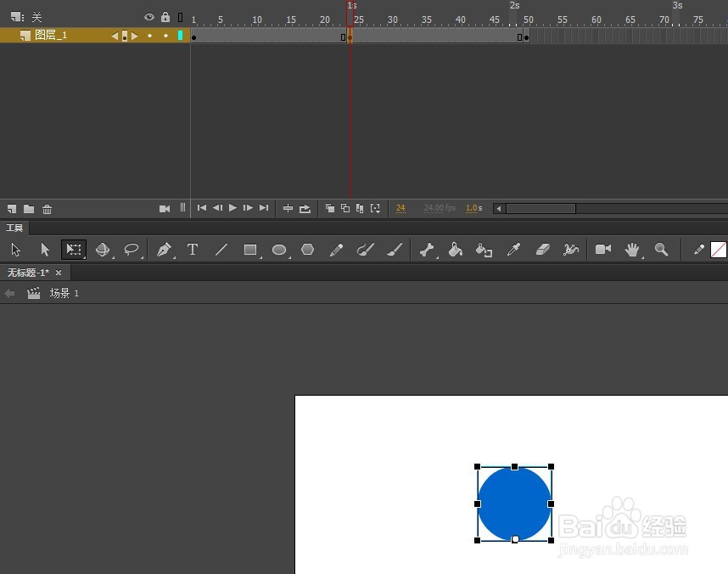Jump playback to the last frame
Viewport: 728px width, 574px height.
[264, 207]
